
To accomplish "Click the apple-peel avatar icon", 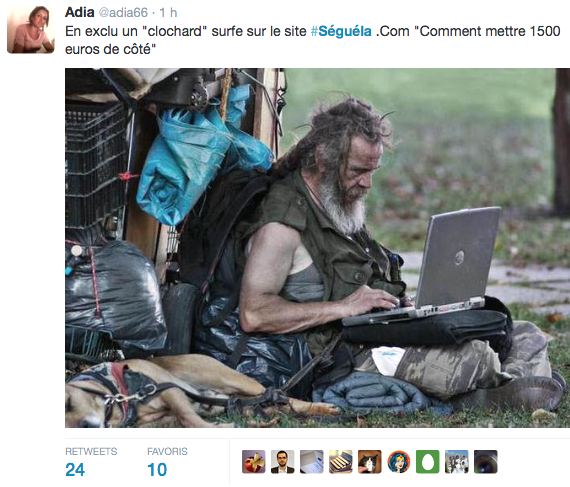I will click(254, 462).
